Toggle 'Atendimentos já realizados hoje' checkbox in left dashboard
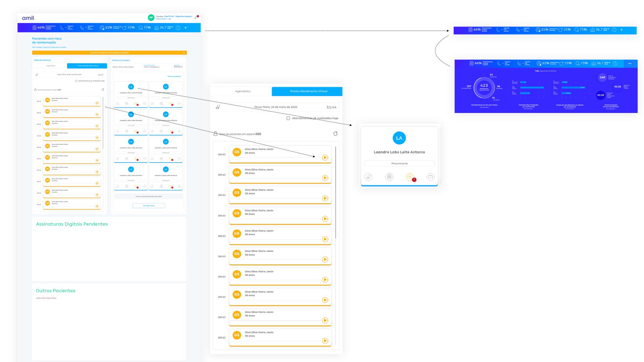 76,81
